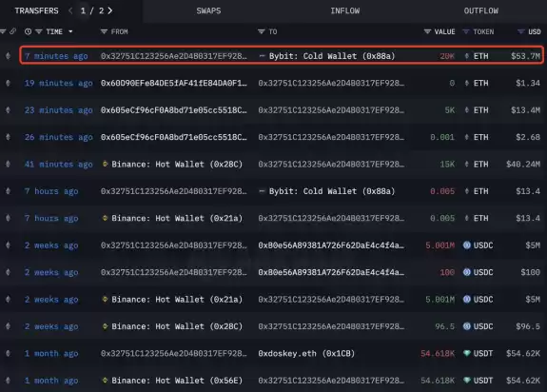
Task: Open Binance Hot Wallet (0x56E) sender
Action: point(177,381)
